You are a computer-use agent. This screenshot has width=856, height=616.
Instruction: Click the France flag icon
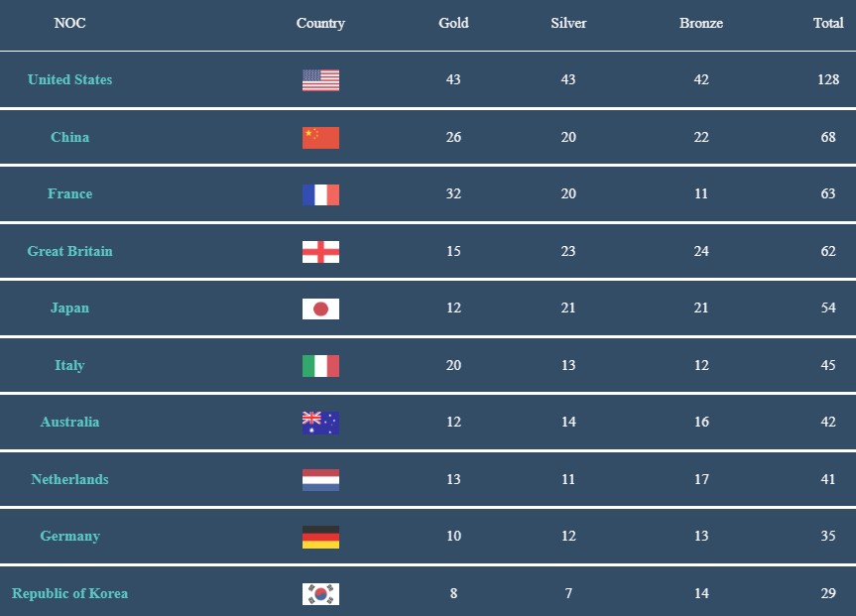[x=320, y=194]
